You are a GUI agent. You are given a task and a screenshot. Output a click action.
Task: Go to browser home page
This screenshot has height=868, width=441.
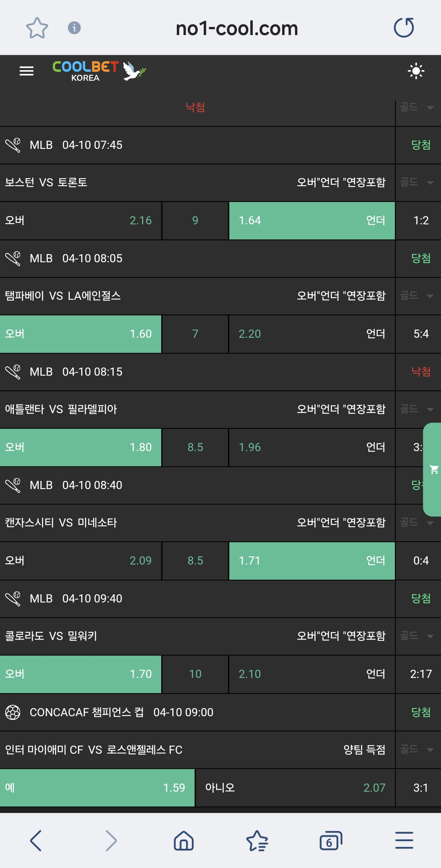(184, 841)
